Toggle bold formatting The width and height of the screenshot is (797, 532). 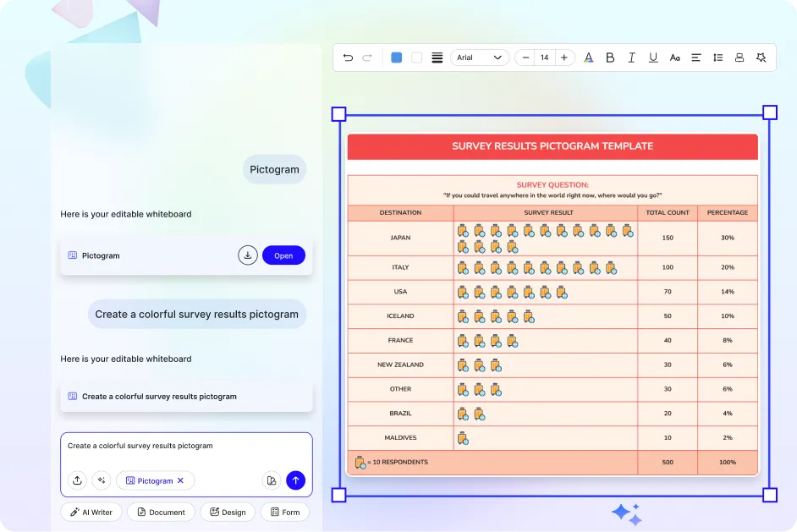pyautogui.click(x=610, y=58)
